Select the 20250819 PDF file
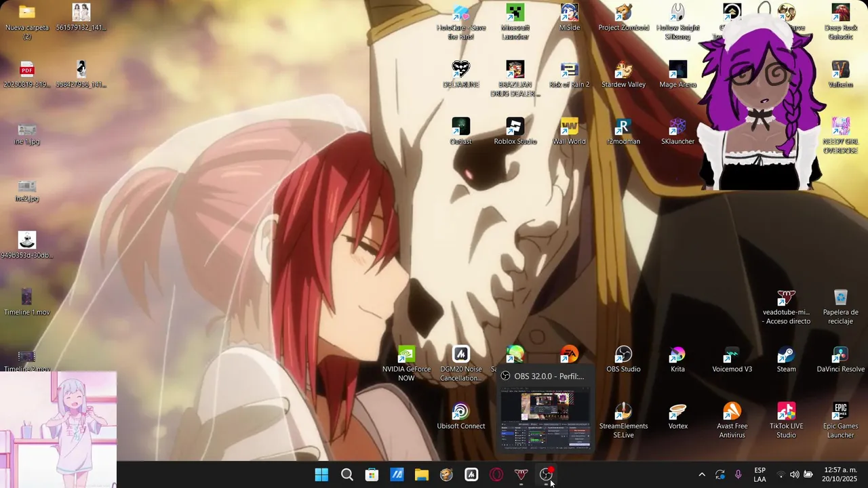Screen dimensions: 868x488 27,75
